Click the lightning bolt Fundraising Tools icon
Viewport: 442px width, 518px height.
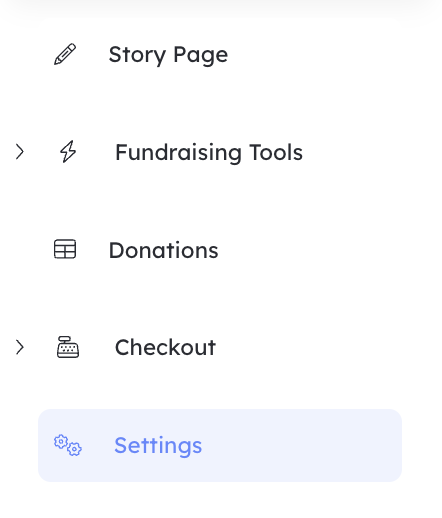click(68, 152)
